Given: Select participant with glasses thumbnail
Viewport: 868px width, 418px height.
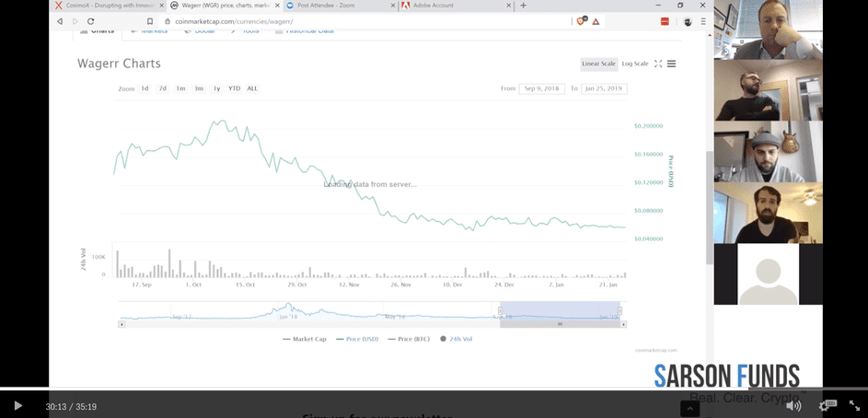Looking at the screenshot, I should [x=768, y=90].
